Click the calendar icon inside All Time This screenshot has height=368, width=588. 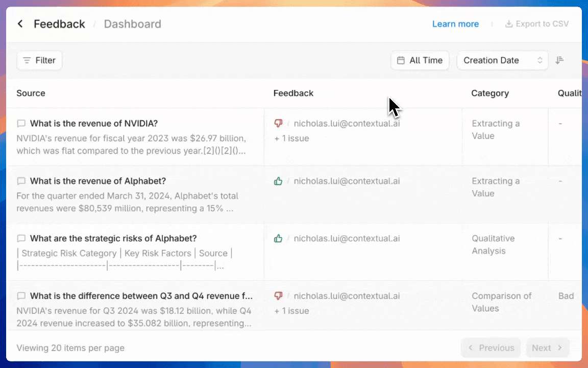[x=401, y=60]
